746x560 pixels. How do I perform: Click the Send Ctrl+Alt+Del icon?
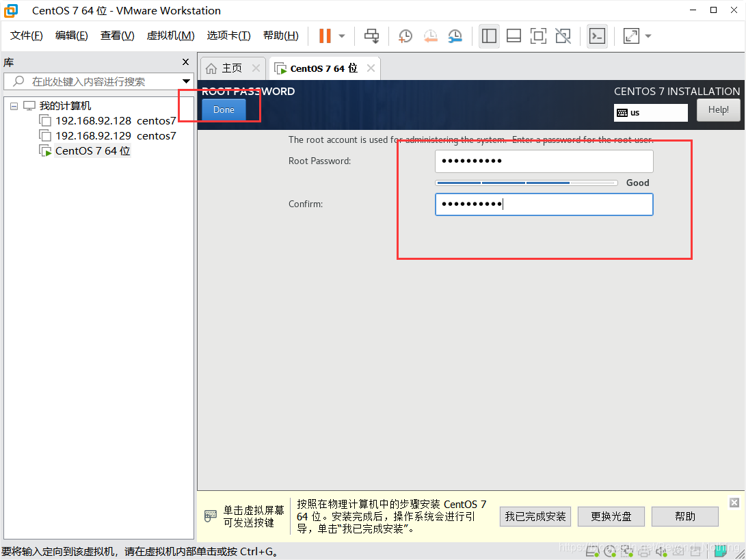click(x=371, y=36)
